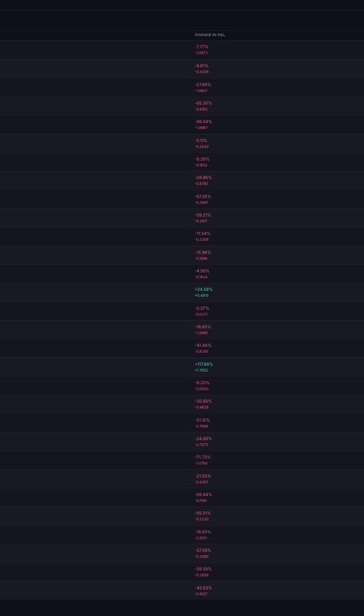This screenshot has width=364, height=616.
Task: Open the row showing -57.59%
Action: [x=182, y=553]
